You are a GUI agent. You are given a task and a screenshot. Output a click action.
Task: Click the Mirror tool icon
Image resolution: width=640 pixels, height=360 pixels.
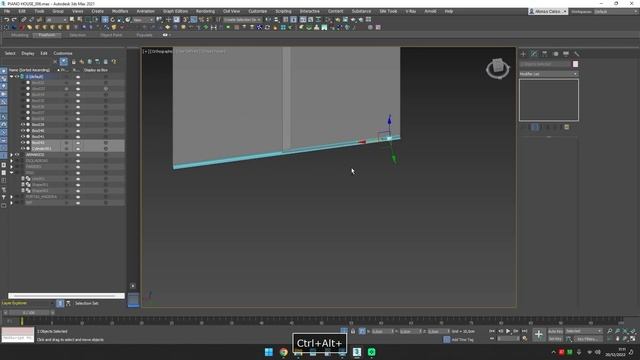[x=268, y=20]
